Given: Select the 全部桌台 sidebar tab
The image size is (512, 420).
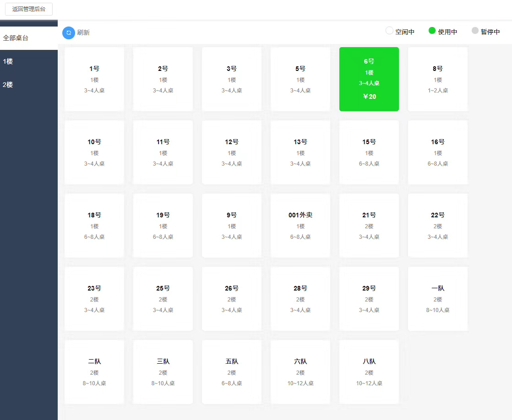Looking at the screenshot, I should tap(29, 38).
